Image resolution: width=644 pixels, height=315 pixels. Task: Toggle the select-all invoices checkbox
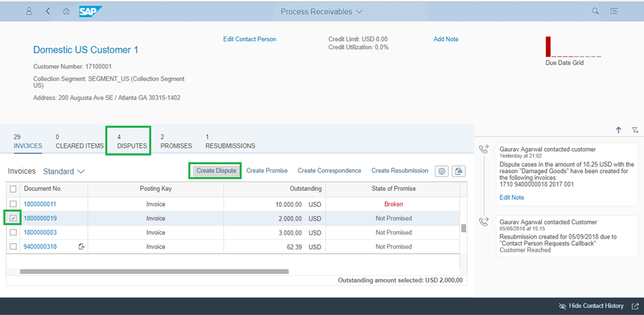13,189
